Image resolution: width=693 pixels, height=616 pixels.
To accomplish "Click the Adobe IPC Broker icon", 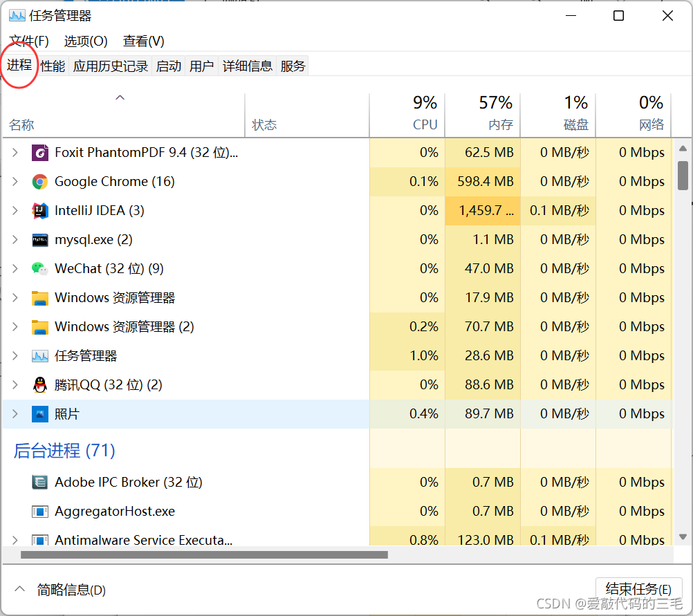I will click(x=40, y=482).
